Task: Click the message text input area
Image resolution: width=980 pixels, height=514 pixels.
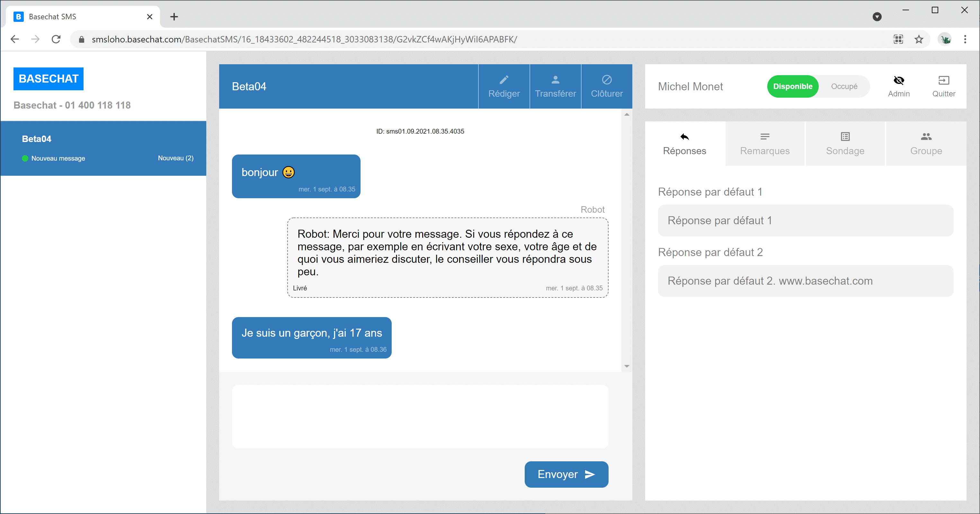Action: click(x=420, y=416)
